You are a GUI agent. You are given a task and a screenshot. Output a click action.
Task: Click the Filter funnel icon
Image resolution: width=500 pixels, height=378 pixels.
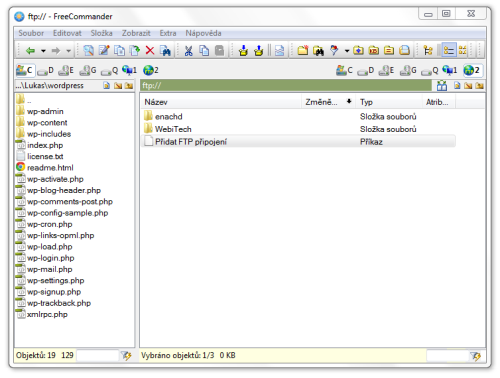(334, 51)
